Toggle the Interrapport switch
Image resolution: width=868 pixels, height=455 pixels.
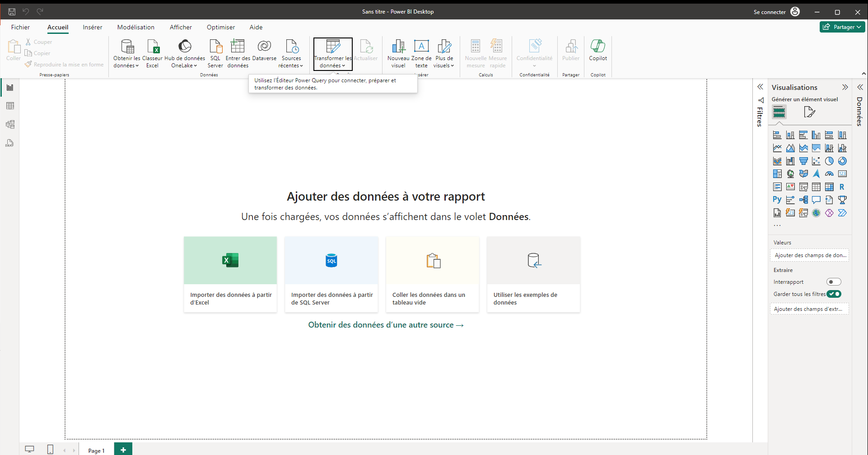[x=834, y=282]
